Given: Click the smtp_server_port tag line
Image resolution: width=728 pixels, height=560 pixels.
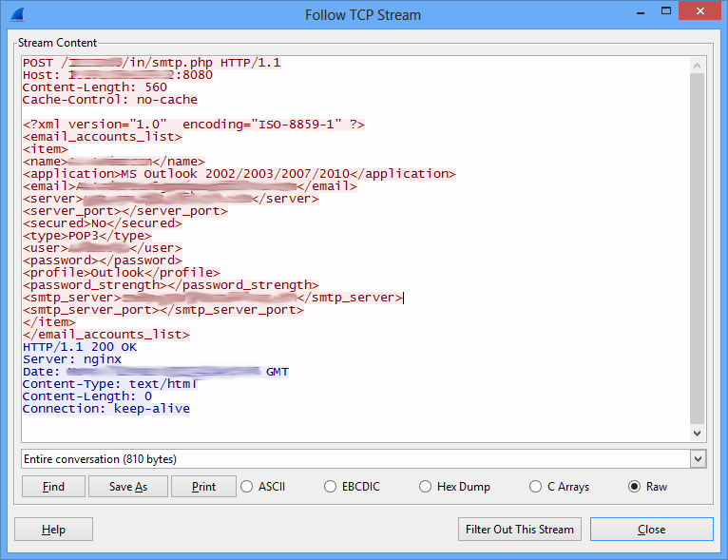Looking at the screenshot, I should pos(163,310).
